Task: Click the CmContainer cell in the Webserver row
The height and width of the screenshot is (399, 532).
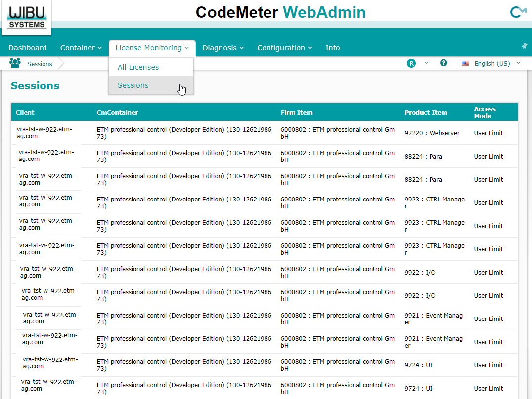Action: 184,133
